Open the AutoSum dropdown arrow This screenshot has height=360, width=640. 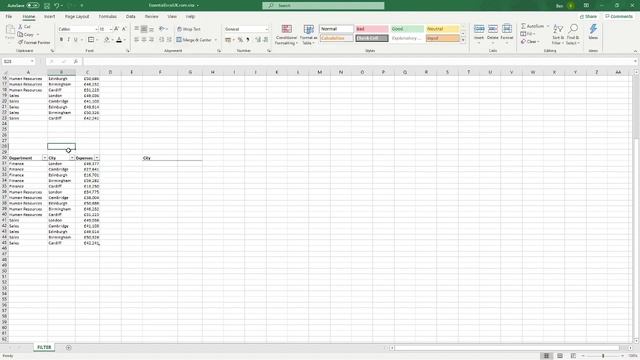point(548,27)
